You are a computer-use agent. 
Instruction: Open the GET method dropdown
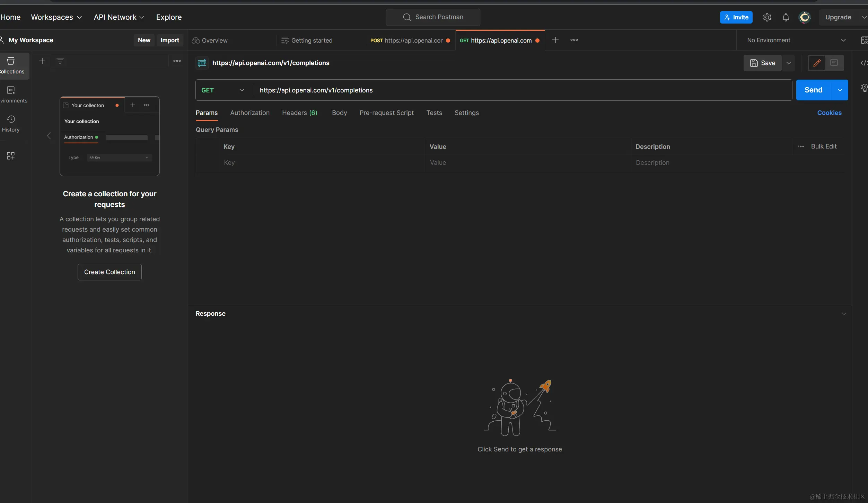[x=224, y=90]
